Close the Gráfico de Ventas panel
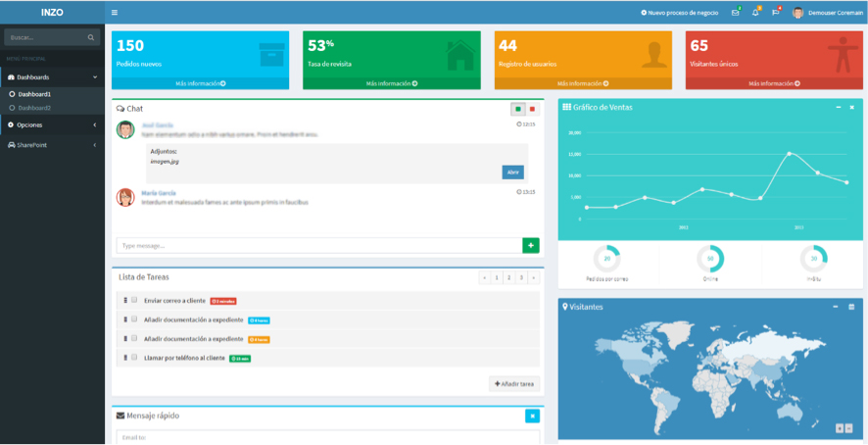This screenshot has width=868, height=445. [x=852, y=107]
